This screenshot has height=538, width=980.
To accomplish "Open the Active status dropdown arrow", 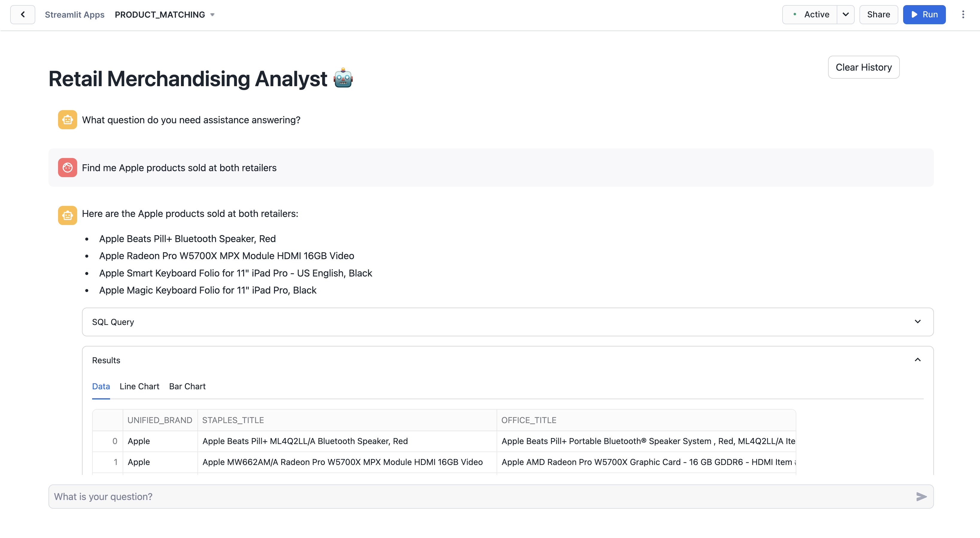I will tap(845, 14).
